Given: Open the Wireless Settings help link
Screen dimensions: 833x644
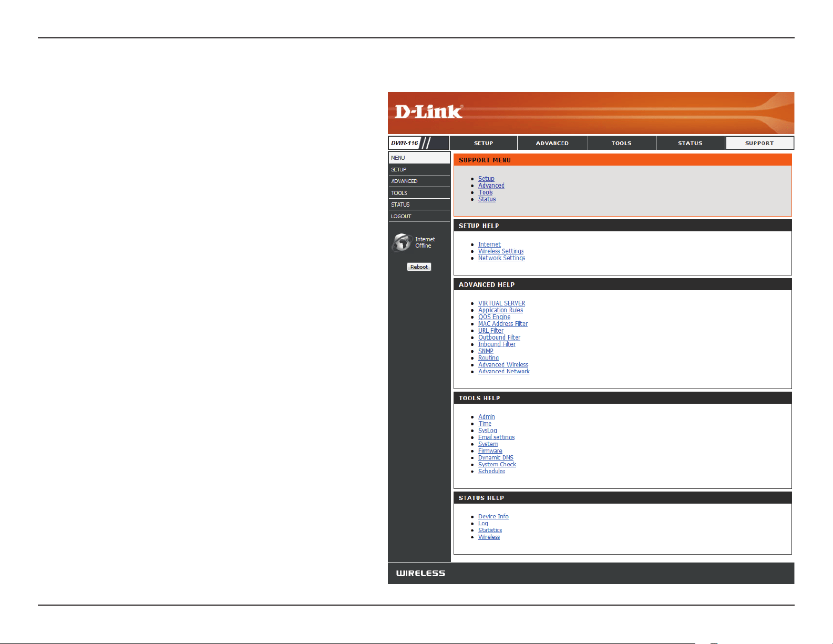Looking at the screenshot, I should pyautogui.click(x=501, y=251).
